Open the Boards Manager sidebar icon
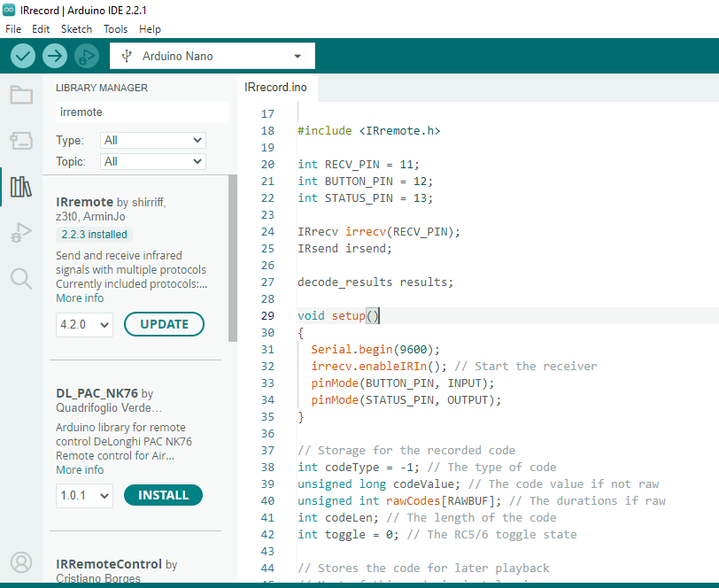The image size is (719, 588). pyautogui.click(x=21, y=140)
